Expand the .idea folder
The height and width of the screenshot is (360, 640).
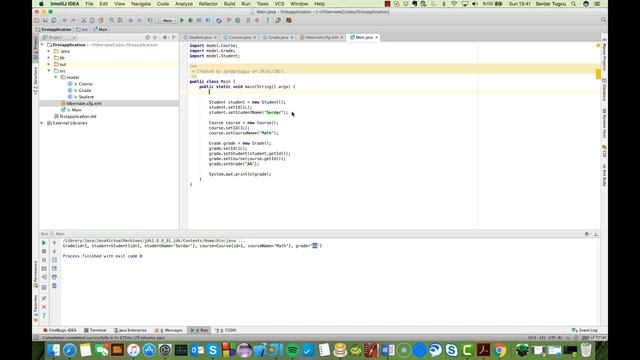(49, 51)
